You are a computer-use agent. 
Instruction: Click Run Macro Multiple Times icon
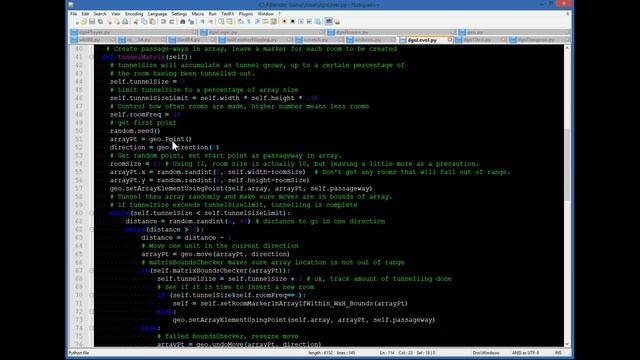pos(309,21)
